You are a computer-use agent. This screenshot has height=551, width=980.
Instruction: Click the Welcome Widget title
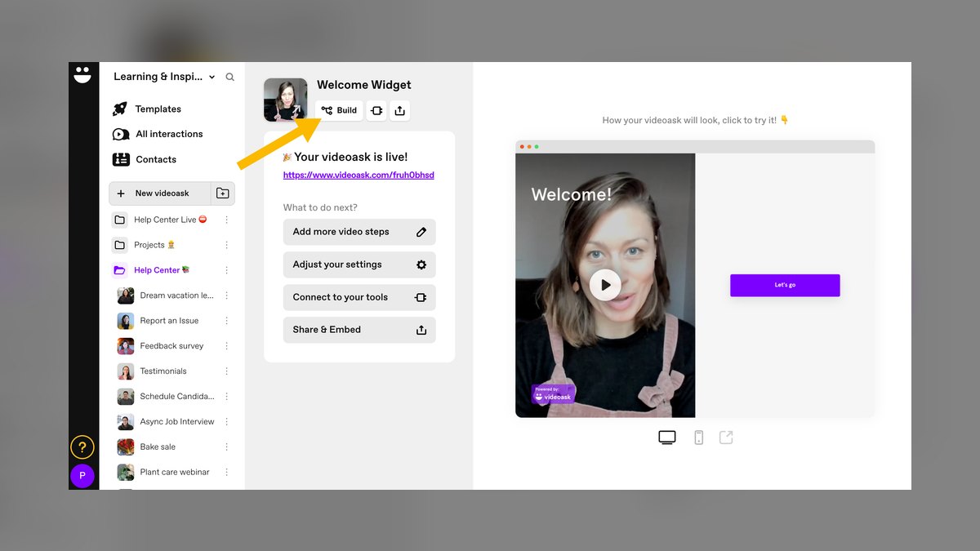pos(364,85)
